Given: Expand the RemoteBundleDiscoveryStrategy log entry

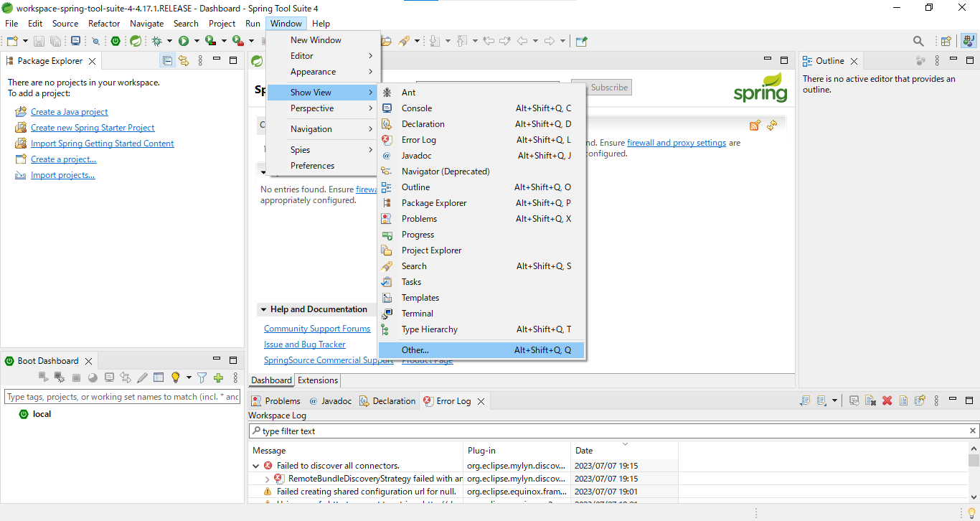Looking at the screenshot, I should [x=268, y=479].
